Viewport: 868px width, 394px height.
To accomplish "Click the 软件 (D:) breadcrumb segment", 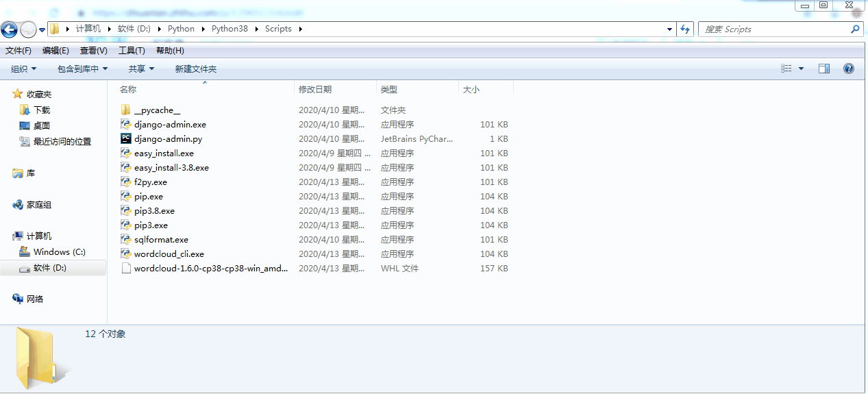I will tap(134, 29).
